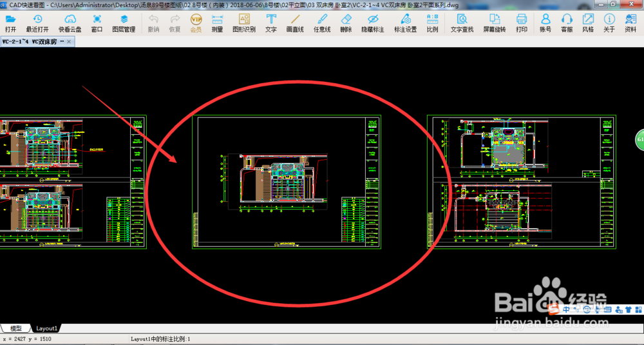This screenshot has height=345, width=644.
Task: Open Layer Management (图层管理)
Action: [x=124, y=23]
